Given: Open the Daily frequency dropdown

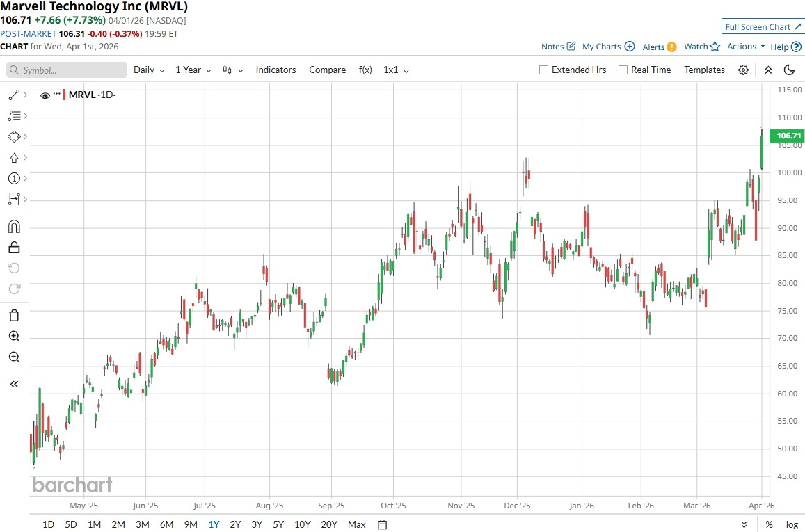Looking at the screenshot, I should click(149, 70).
